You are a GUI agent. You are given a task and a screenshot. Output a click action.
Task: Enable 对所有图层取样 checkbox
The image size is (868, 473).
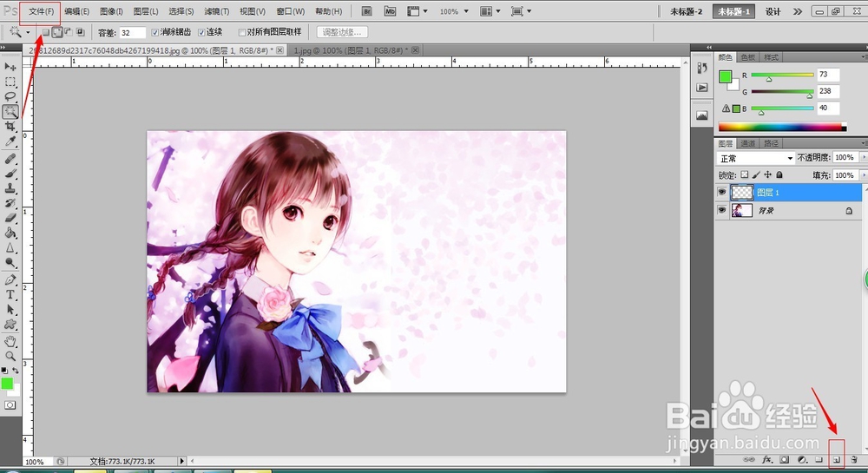pos(242,33)
